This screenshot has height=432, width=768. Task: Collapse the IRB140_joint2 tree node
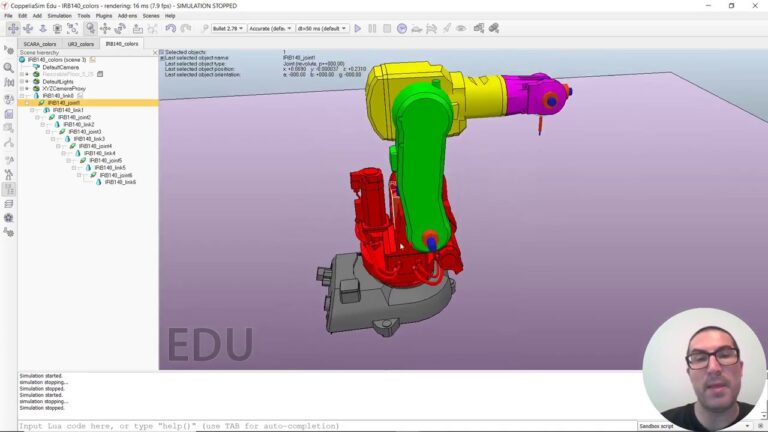(x=38, y=118)
